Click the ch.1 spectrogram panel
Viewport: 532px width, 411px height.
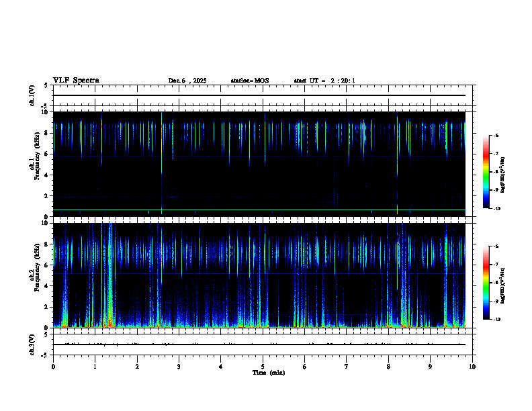pyautogui.click(x=259, y=164)
